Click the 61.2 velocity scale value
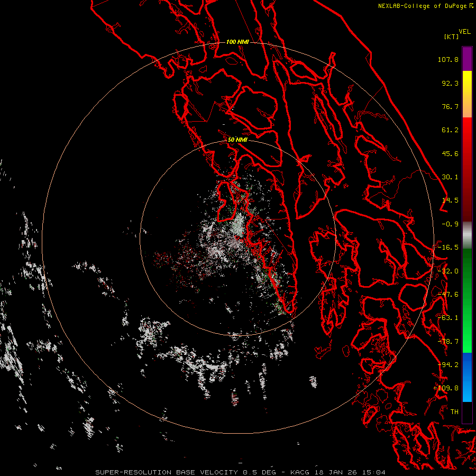476x476 pixels. point(450,130)
